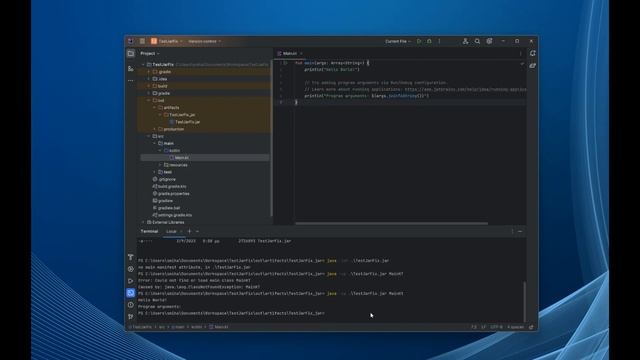Toggle the Project tool window icon

tap(131, 53)
